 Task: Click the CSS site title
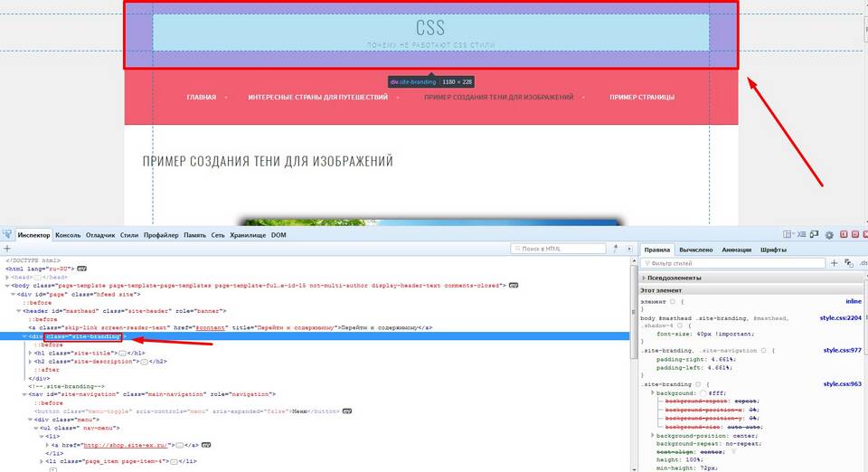point(430,27)
